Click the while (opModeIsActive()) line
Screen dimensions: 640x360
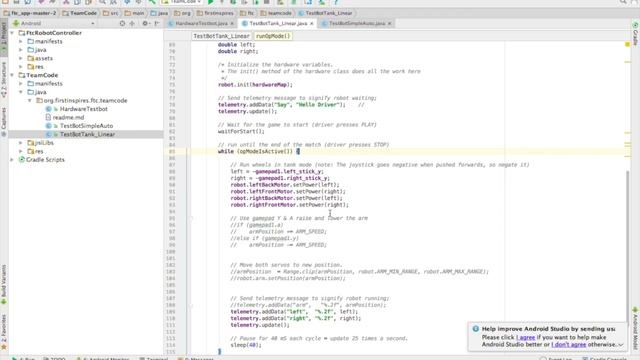click(259, 151)
